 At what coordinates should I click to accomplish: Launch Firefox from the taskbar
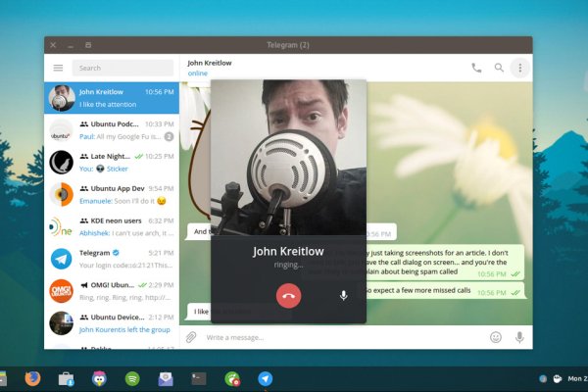pyautogui.click(x=32, y=378)
